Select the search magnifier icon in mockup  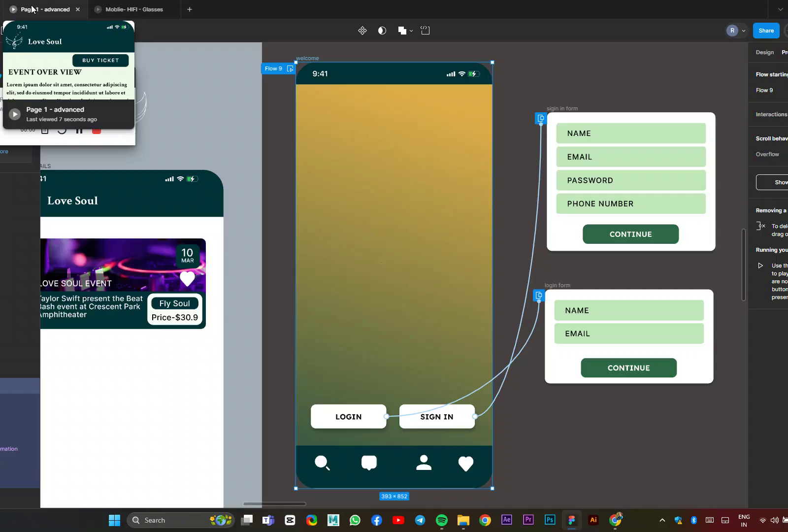(322, 463)
